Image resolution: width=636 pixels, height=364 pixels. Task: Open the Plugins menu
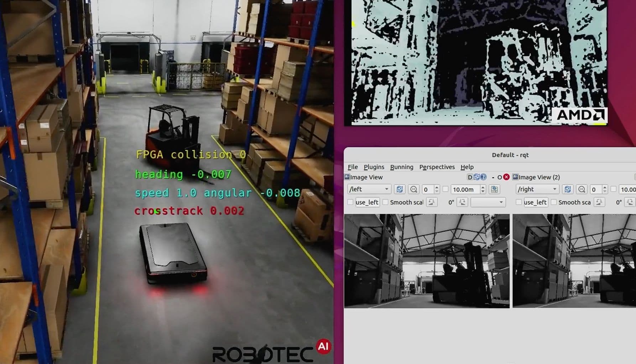tap(374, 167)
